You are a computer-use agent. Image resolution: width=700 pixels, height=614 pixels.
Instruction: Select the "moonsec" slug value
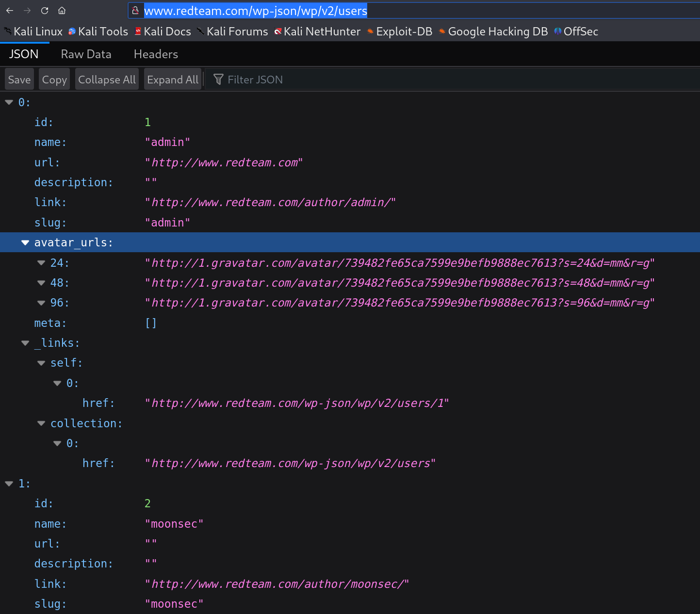tap(174, 604)
